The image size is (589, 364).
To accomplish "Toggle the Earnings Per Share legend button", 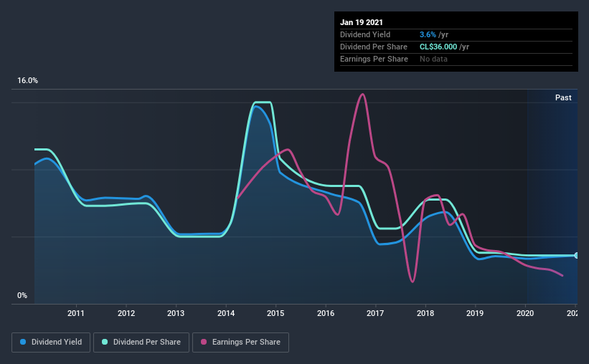I will [x=240, y=343].
